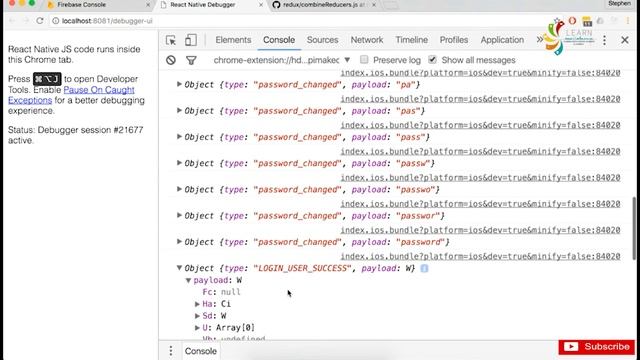Viewport: 640px width, 360px height.
Task: Collapse the LOGIN_USER_SUCCESS object
Action: (x=179, y=268)
